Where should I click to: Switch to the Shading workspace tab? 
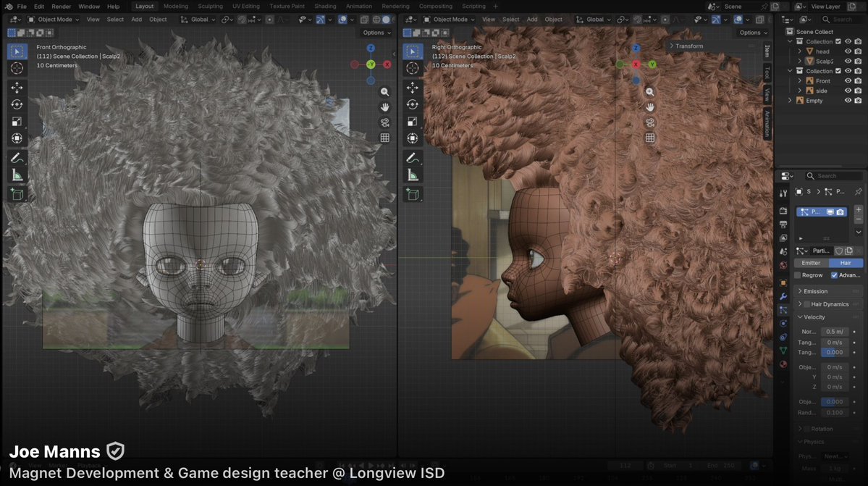325,6
